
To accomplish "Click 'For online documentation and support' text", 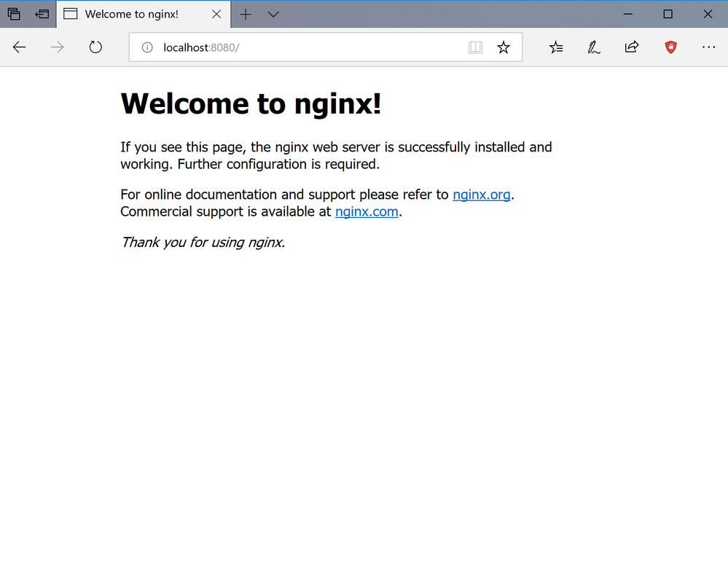I will [x=238, y=195].
